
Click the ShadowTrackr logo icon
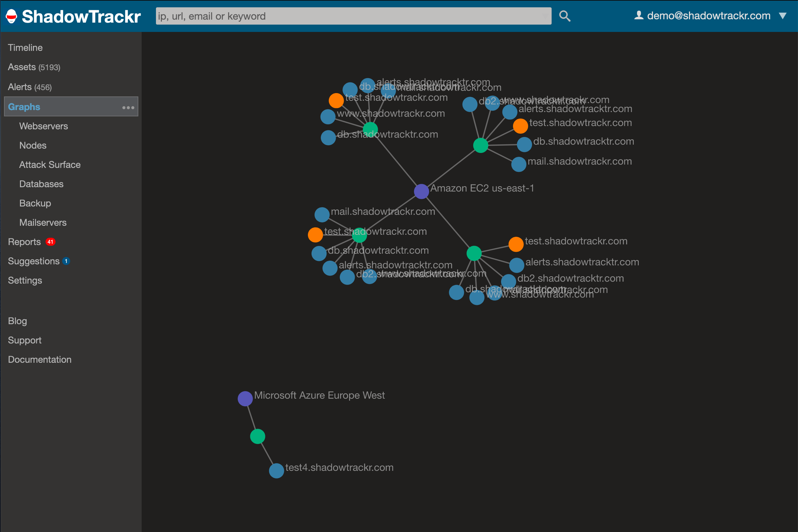pyautogui.click(x=11, y=16)
